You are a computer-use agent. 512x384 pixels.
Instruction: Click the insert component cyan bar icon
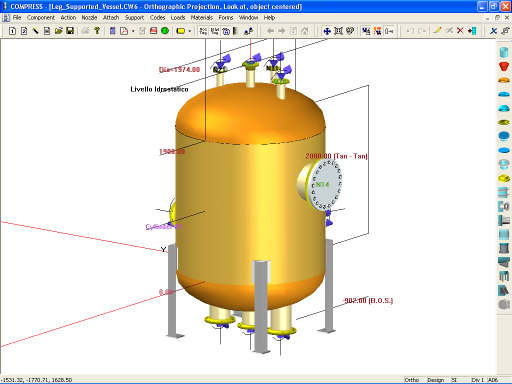[472, 31]
